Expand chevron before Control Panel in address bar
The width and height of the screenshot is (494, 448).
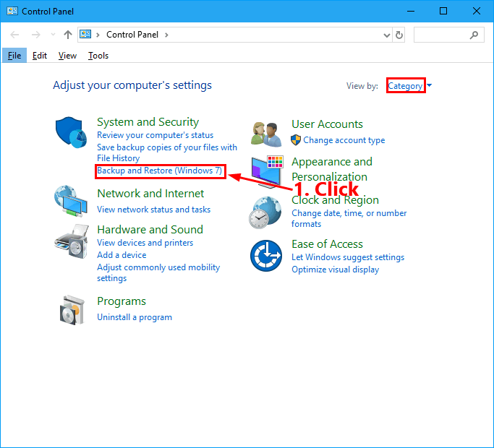[98, 35]
